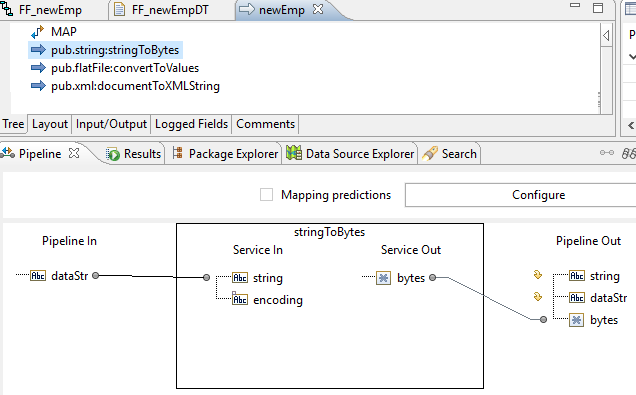Click the Configure button
Image resolution: width=636 pixels, height=395 pixels.
pos(538,195)
